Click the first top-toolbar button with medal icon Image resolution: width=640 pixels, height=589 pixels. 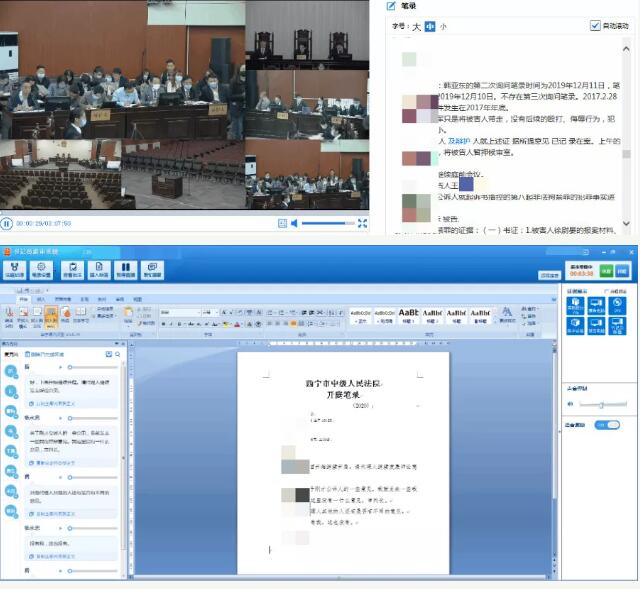[14, 270]
